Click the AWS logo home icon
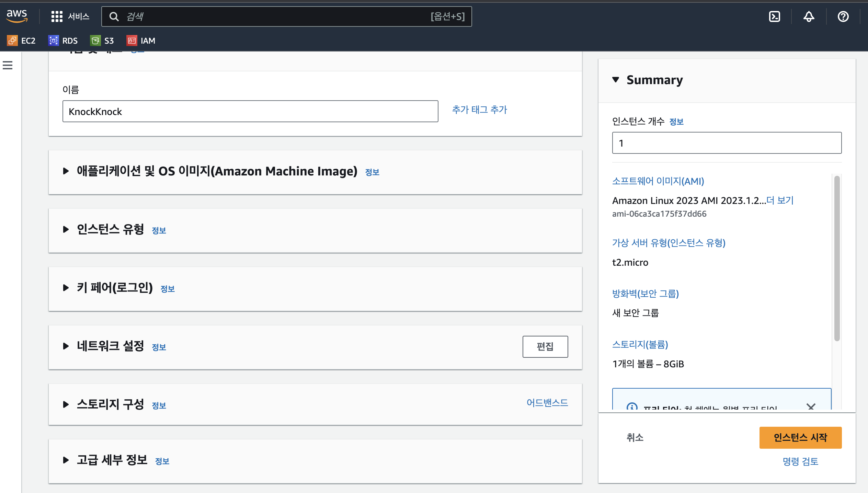The height and width of the screenshot is (493, 868). [x=17, y=16]
